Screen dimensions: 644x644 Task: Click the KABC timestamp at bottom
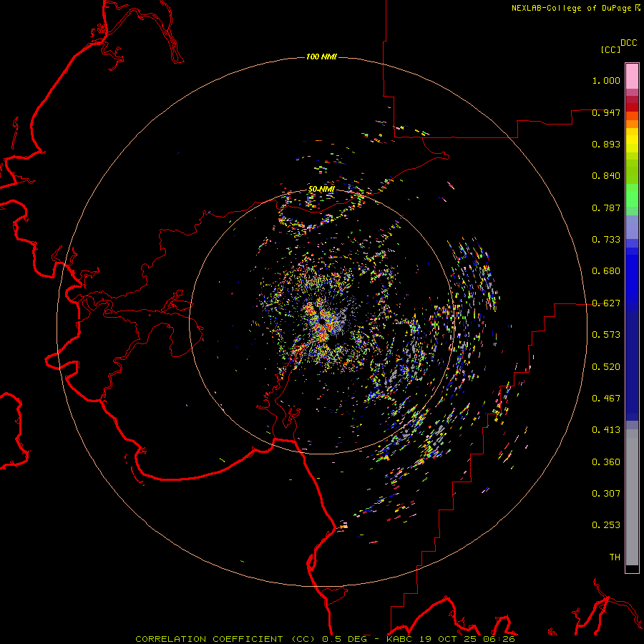451,639
